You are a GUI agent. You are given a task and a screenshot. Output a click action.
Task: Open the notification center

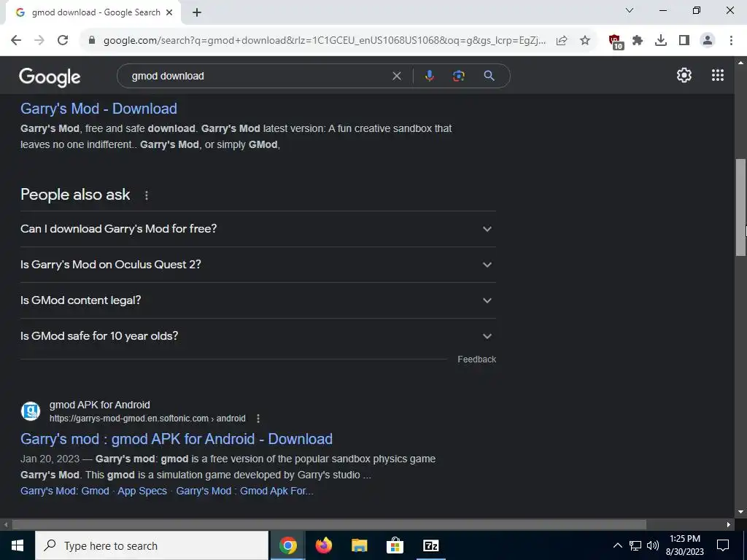point(723,545)
